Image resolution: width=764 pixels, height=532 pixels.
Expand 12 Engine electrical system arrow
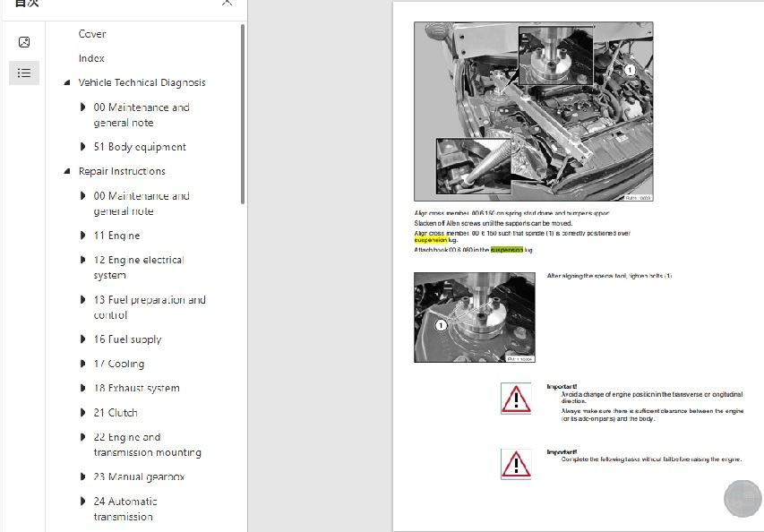(82, 260)
